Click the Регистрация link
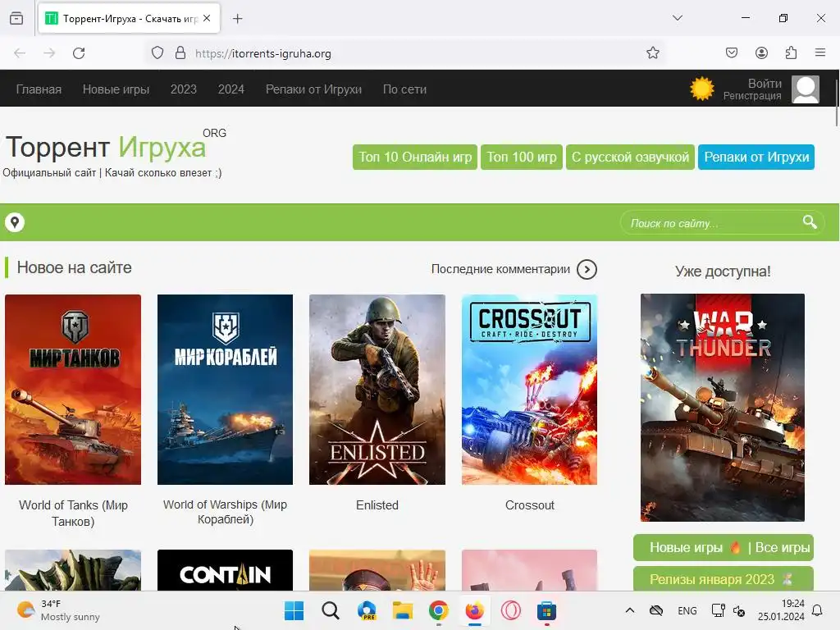Screen dimensions: 840x630 752,96
